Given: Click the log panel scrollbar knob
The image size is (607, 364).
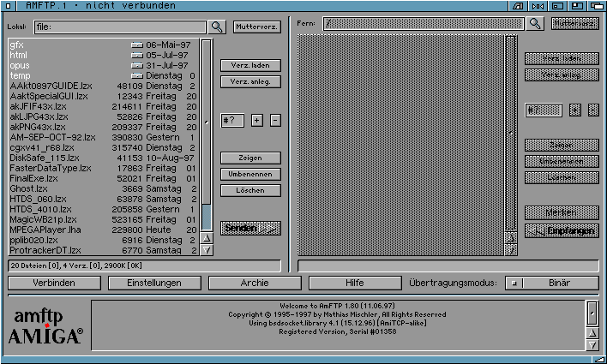Looking at the screenshot, I should pyautogui.click(x=592, y=313).
